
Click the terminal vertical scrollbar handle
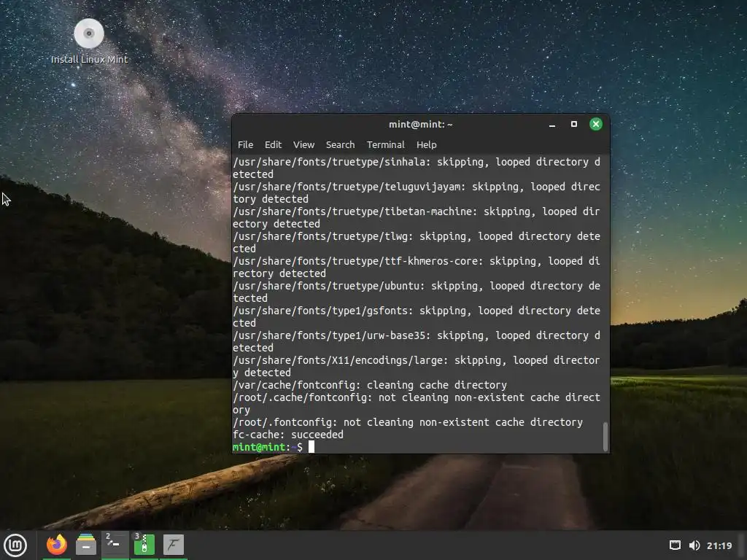pos(605,436)
